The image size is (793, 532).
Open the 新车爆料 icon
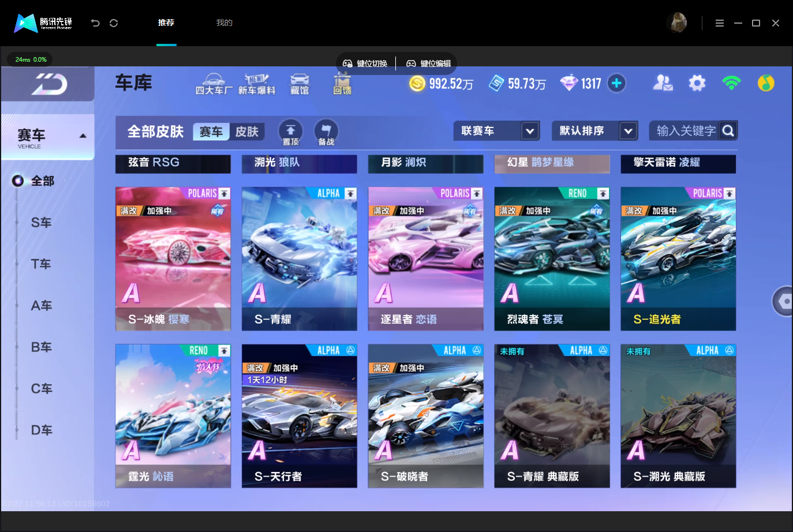(257, 84)
